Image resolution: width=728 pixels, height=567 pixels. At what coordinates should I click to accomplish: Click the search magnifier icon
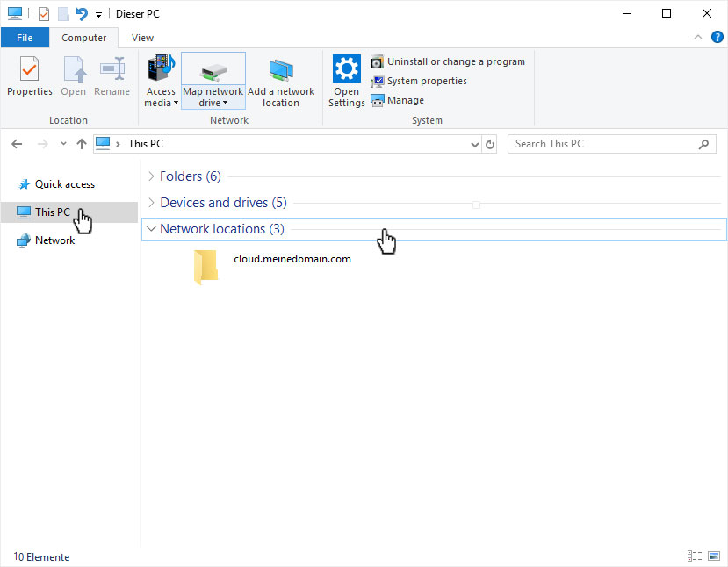click(x=704, y=144)
